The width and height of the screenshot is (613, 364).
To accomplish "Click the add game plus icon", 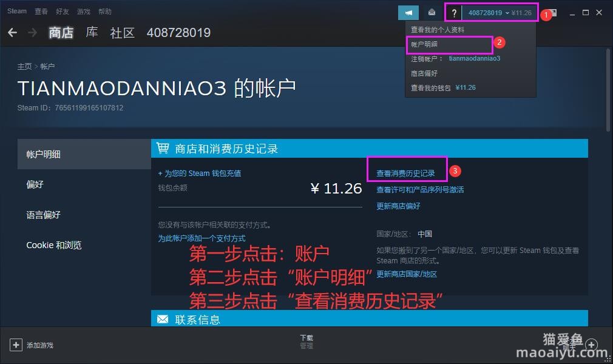I will coord(16,345).
